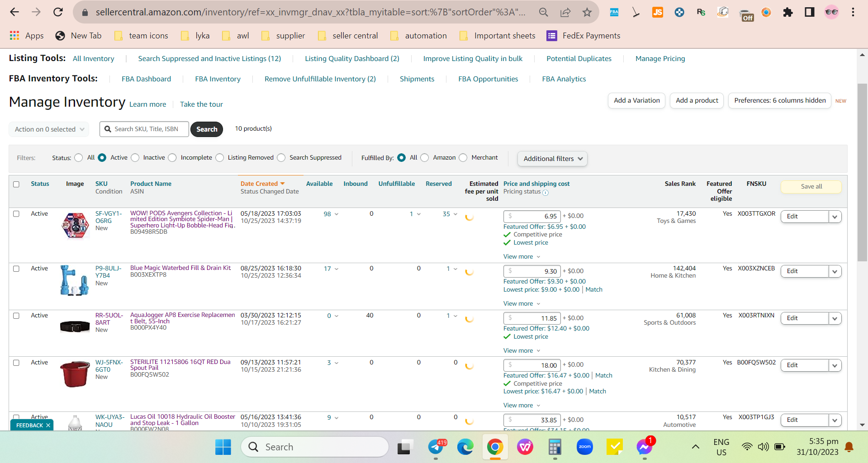Expand the Additional filters dropdown
This screenshot has width=868, height=463.
coord(552,159)
